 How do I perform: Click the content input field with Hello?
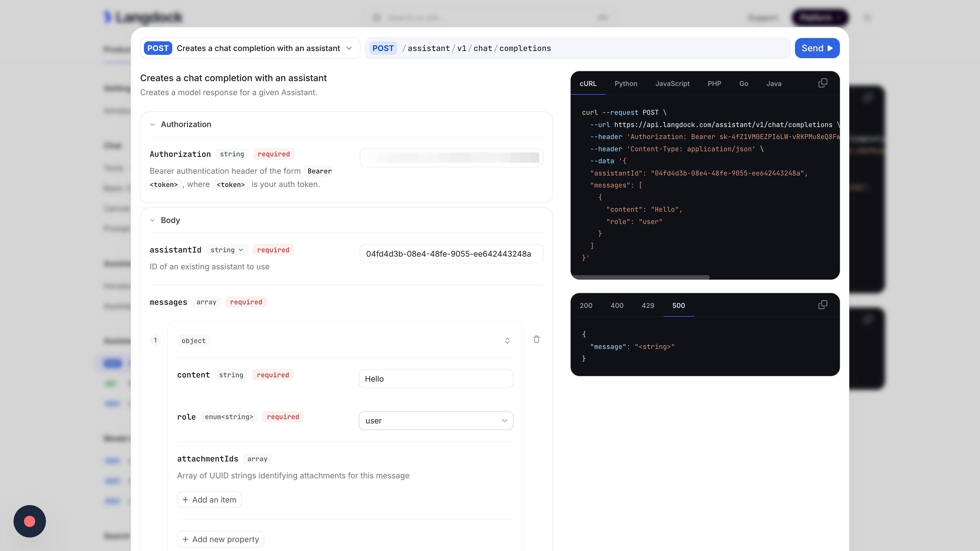(436, 379)
